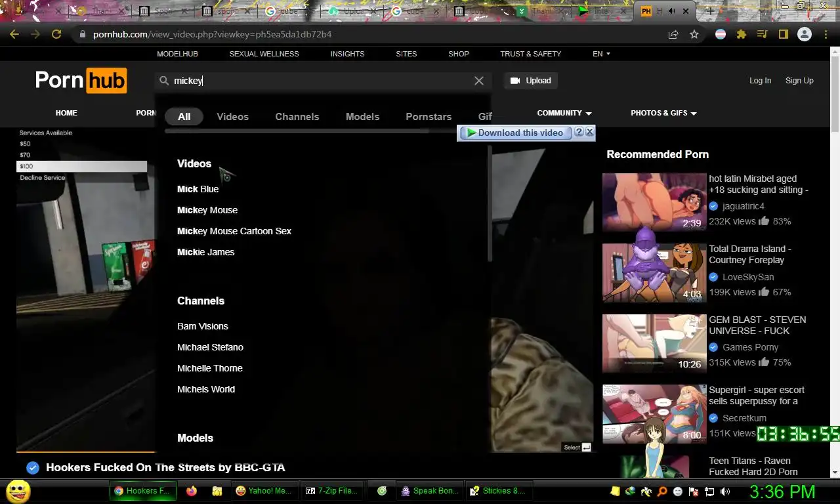Click the Log In link
This screenshot has width=840, height=504.
761,81
